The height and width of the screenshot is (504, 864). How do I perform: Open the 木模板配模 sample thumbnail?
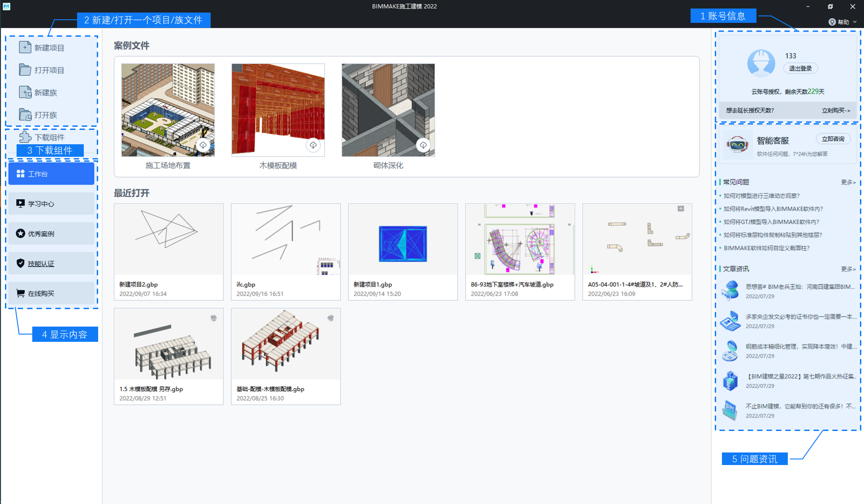[278, 110]
